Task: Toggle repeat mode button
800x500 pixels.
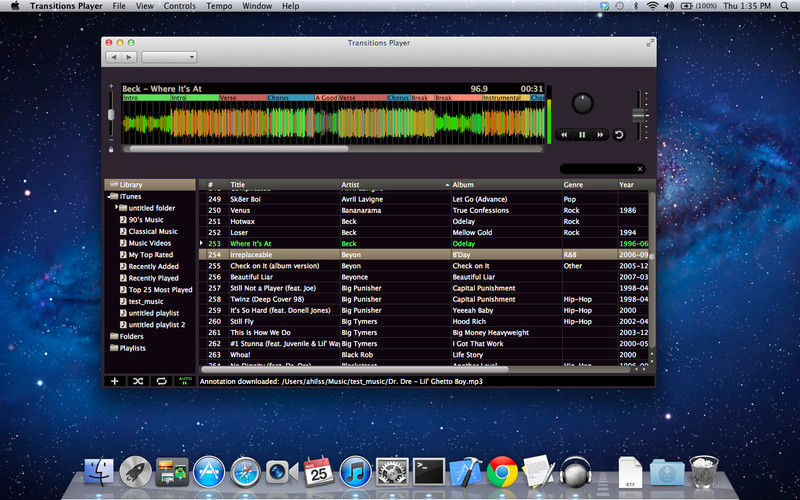Action: [x=161, y=381]
